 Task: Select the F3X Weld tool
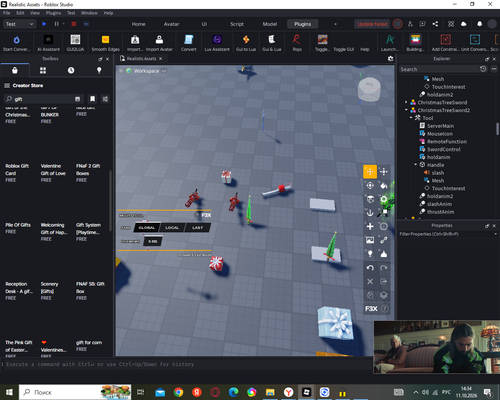(x=384, y=240)
